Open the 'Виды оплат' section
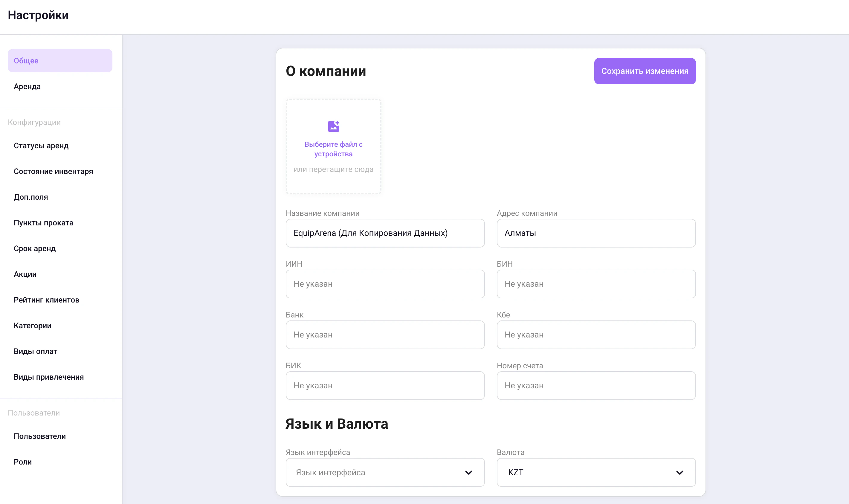Image resolution: width=849 pixels, height=504 pixels. click(35, 351)
